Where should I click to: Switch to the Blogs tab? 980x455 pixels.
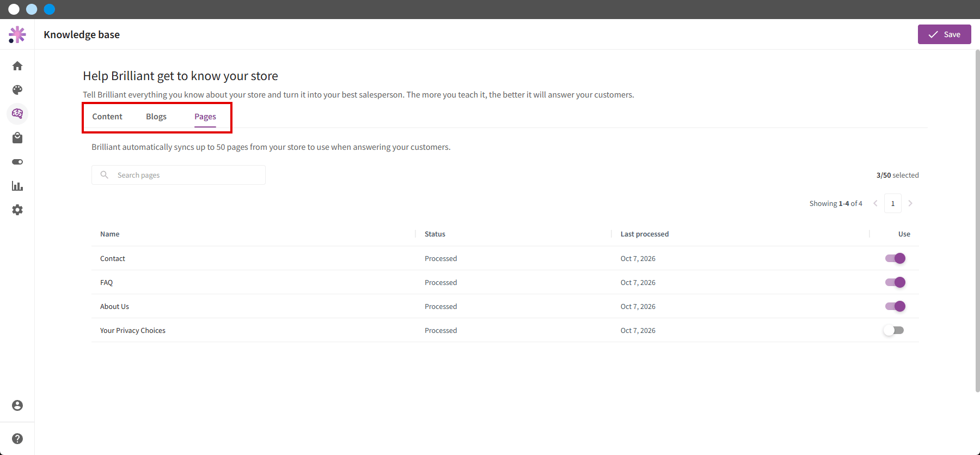156,117
